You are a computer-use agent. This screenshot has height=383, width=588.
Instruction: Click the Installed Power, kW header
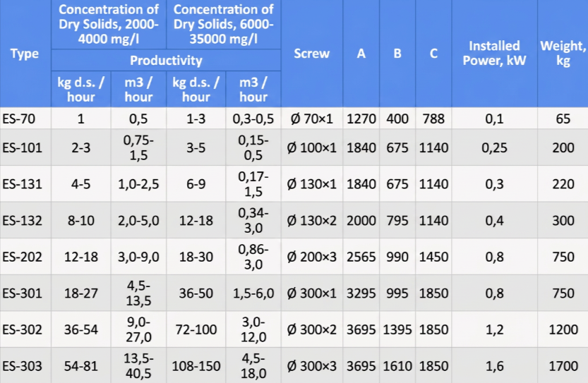(x=494, y=54)
